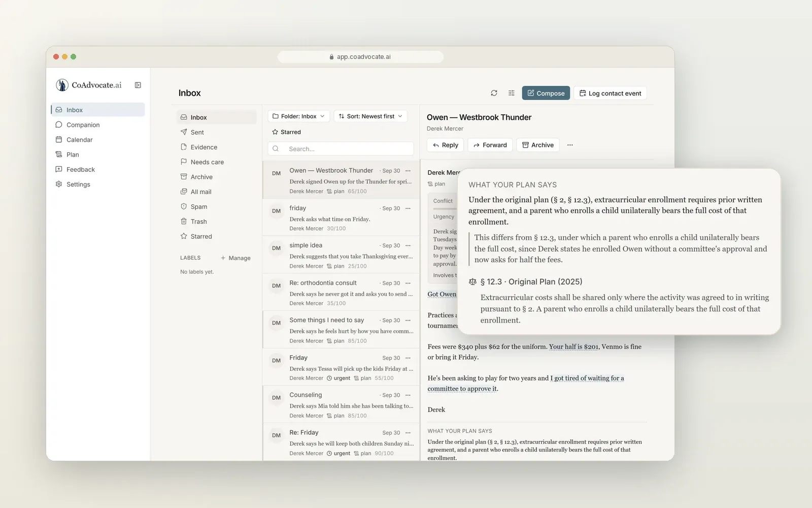This screenshot has width=812, height=508.
Task: Open the Trash folder
Action: point(217,221)
